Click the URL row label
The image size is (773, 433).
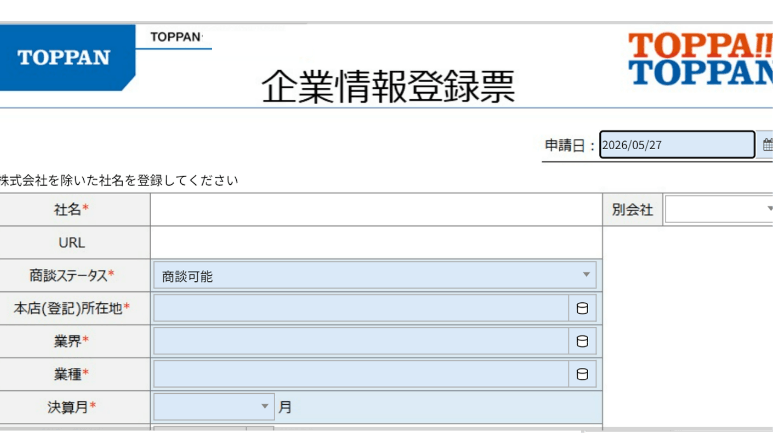71,243
